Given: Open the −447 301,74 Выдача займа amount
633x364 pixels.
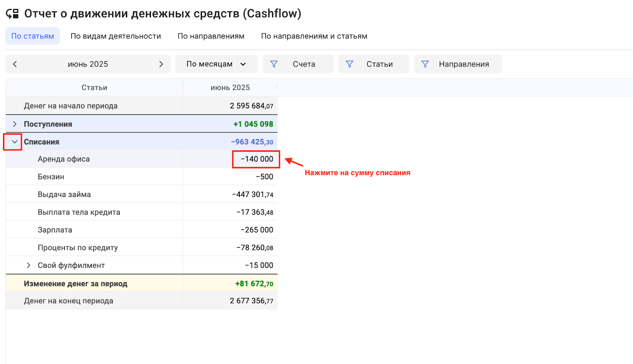Looking at the screenshot, I should coord(252,195).
